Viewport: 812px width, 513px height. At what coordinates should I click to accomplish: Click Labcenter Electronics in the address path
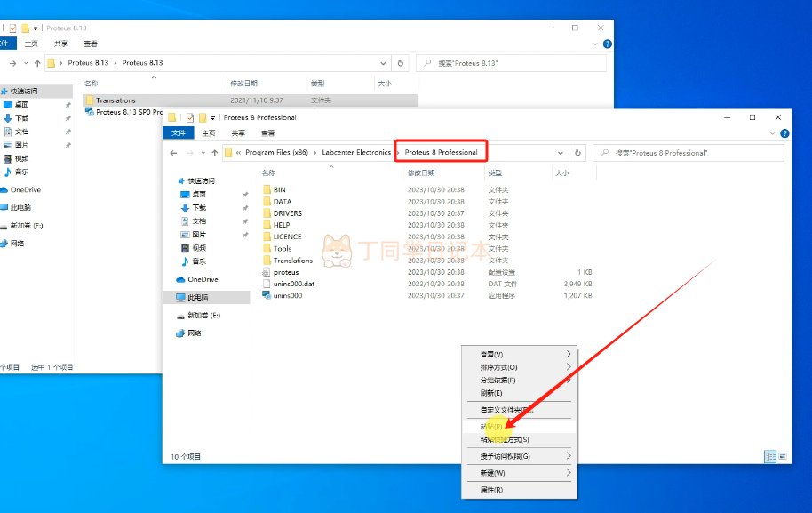coord(356,152)
